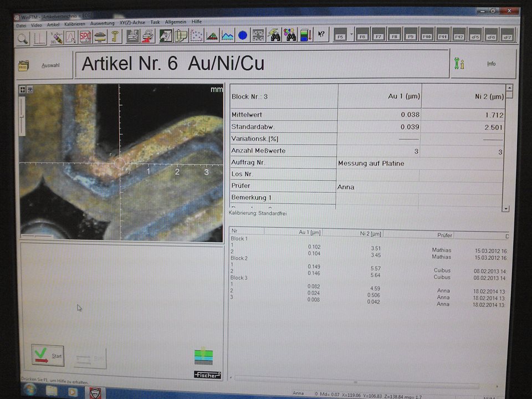The image size is (532, 399).
Task: Click the WinFTM taskbar icon
Action: tap(95, 393)
